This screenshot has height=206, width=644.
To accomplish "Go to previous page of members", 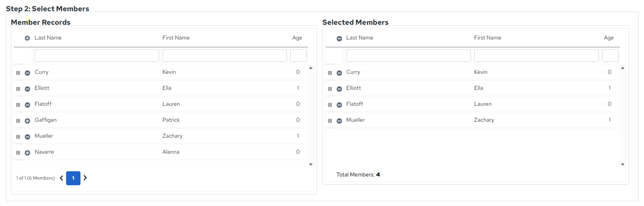I will pyautogui.click(x=61, y=178).
